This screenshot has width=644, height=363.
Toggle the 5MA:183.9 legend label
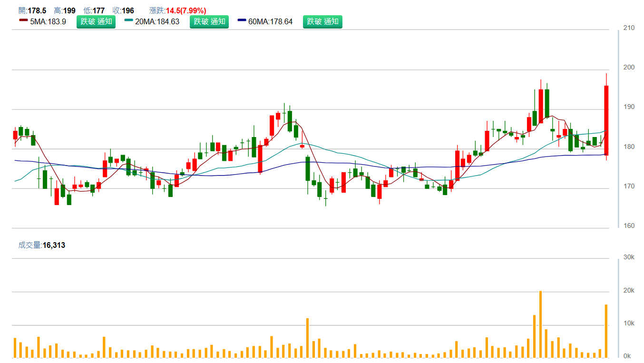click(x=48, y=21)
